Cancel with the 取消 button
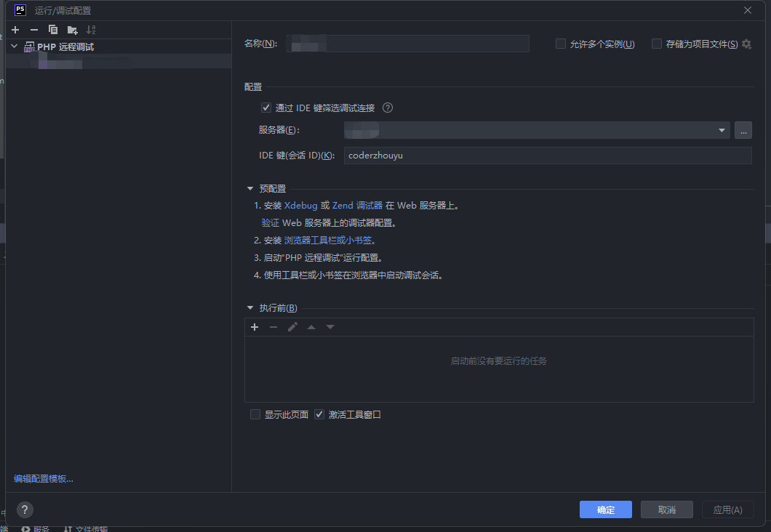 pos(667,509)
